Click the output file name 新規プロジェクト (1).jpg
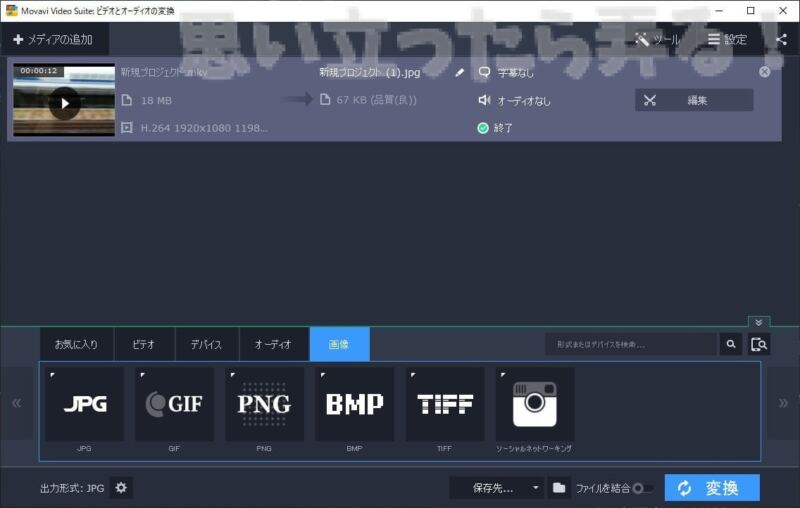 pyautogui.click(x=370, y=72)
